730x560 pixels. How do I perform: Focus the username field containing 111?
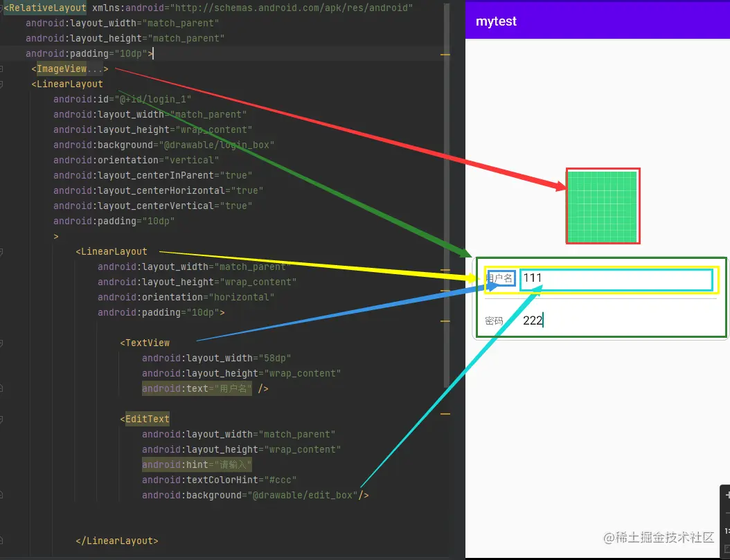(617, 280)
